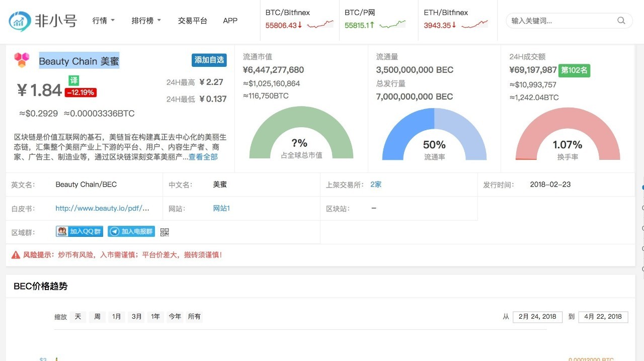Click the 24H最高 ¥2.27 value
Image resolution: width=644 pixels, height=361 pixels.
(211, 82)
